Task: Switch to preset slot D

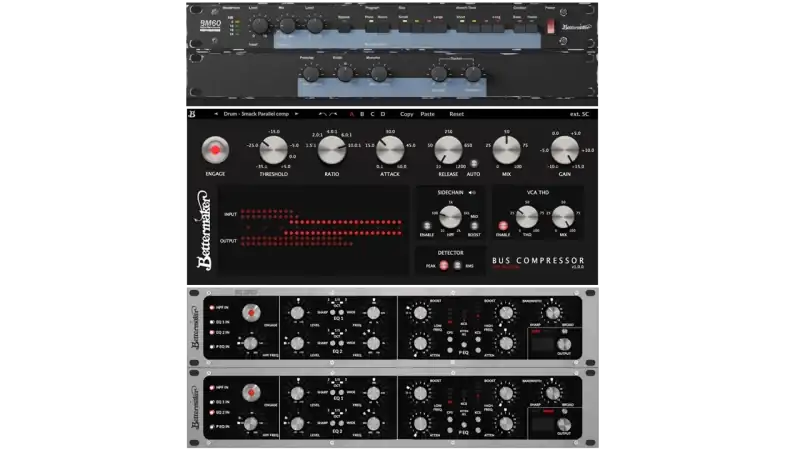Action: pyautogui.click(x=383, y=114)
